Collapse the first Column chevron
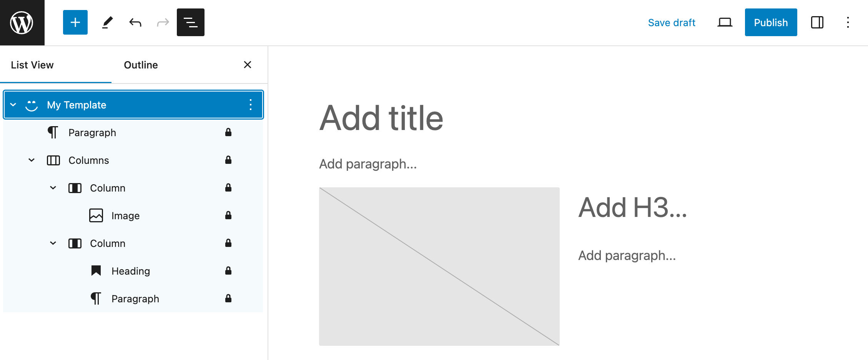 [53, 188]
